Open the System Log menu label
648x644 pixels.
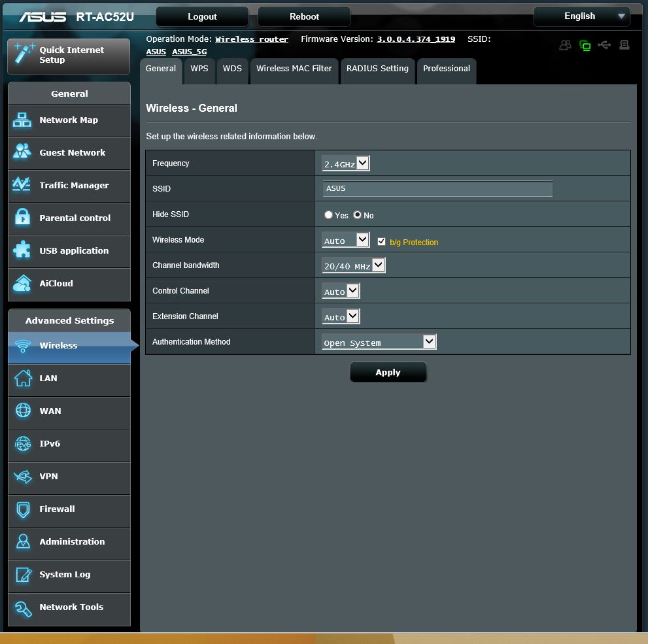(x=65, y=575)
